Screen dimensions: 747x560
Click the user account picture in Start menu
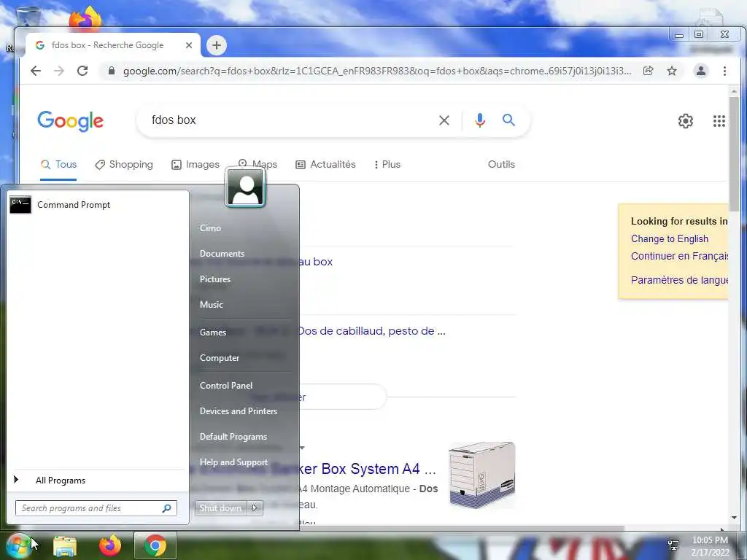(245, 187)
